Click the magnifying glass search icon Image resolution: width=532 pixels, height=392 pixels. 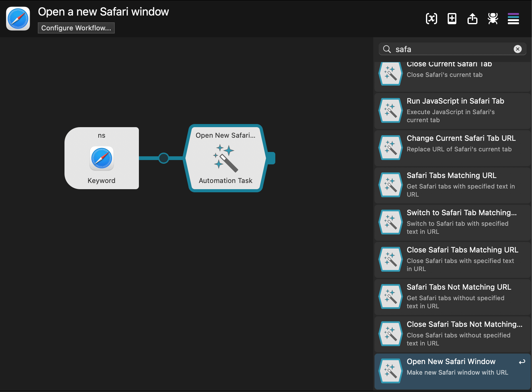387,49
